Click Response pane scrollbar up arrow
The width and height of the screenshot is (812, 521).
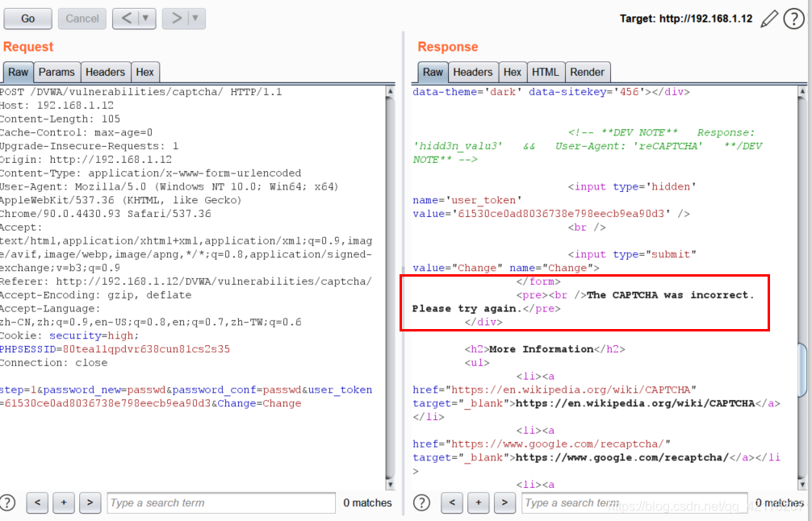802,92
